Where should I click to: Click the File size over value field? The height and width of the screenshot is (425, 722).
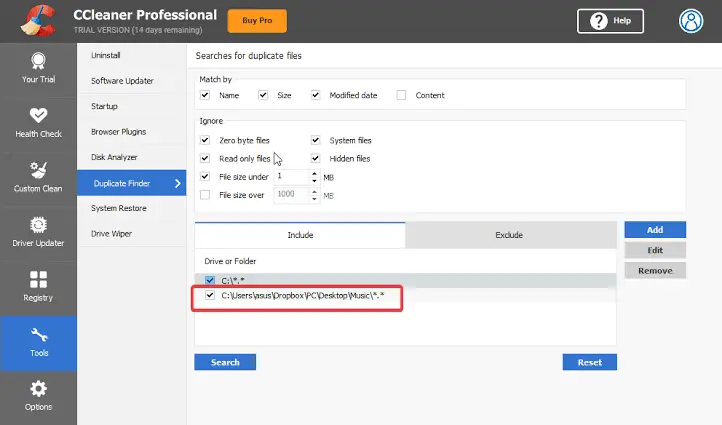pyautogui.click(x=291, y=195)
